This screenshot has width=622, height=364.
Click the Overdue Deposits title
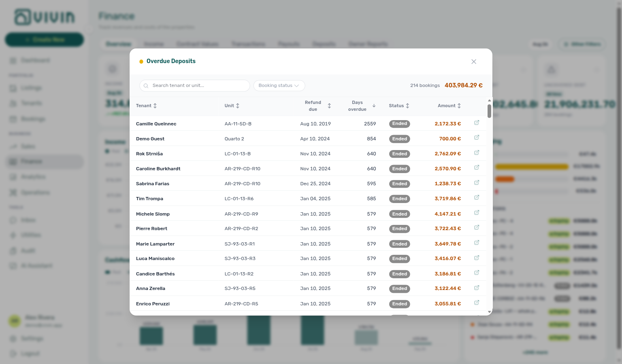[x=171, y=61]
